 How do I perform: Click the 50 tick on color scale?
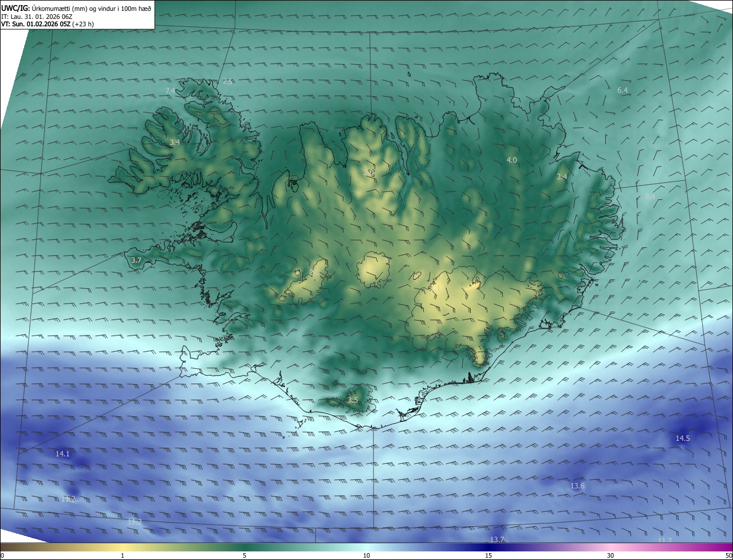(x=728, y=555)
